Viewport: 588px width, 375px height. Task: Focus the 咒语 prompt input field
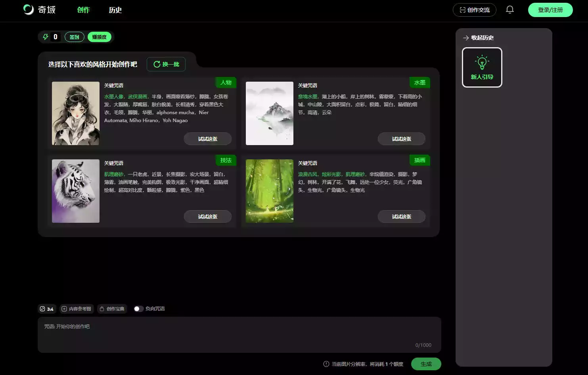(239, 334)
